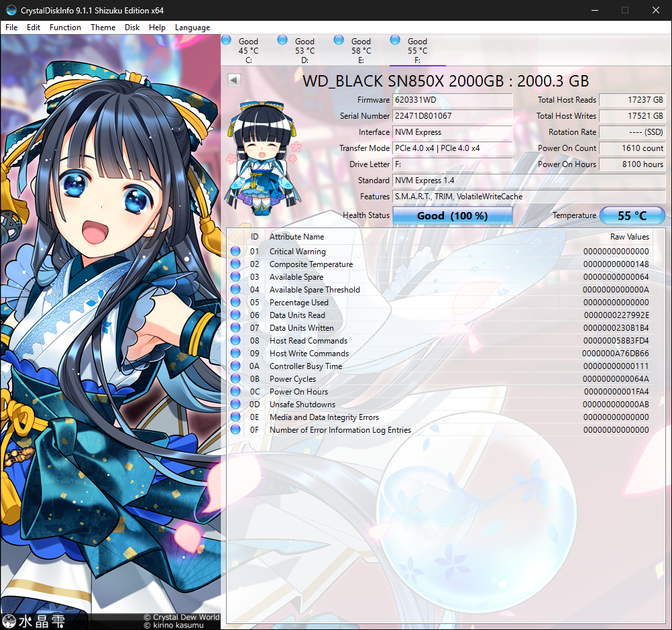Click the 55 °C temperature button
Screen dimensions: 672x630
click(632, 215)
